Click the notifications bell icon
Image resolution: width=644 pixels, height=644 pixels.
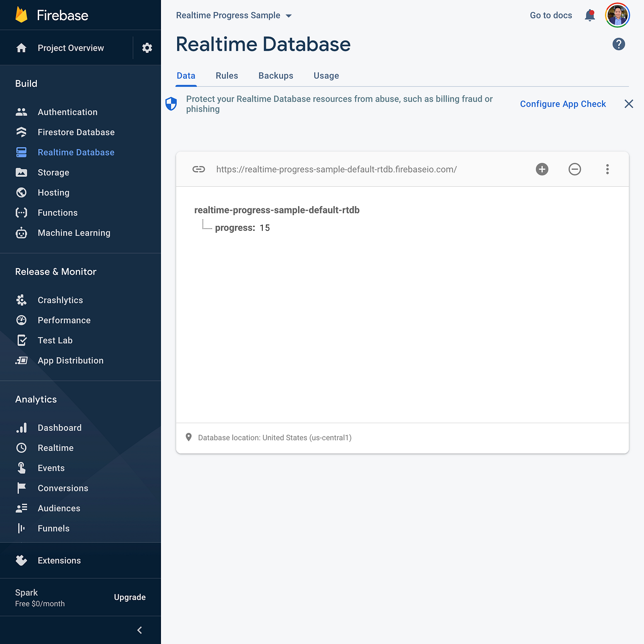tap(589, 15)
